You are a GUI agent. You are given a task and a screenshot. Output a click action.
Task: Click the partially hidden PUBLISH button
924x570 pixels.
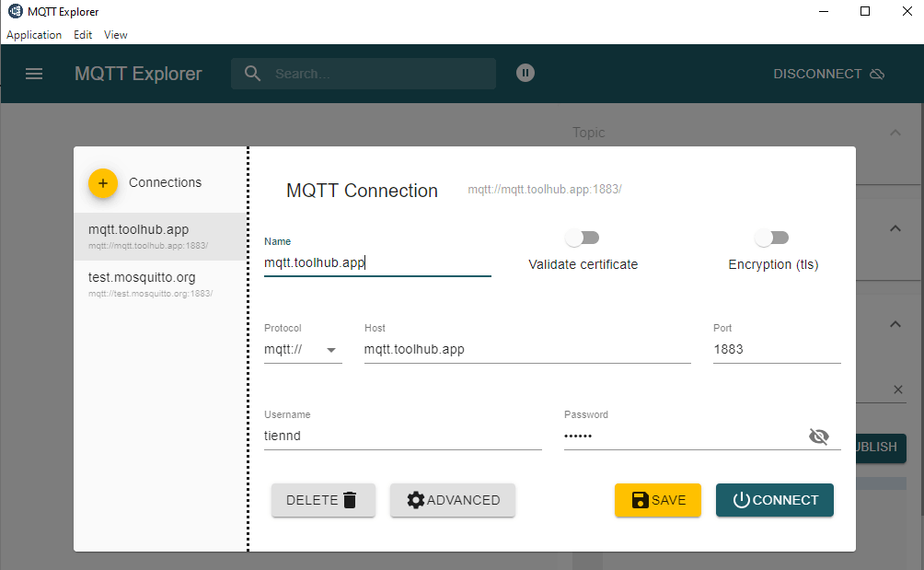pos(881,448)
